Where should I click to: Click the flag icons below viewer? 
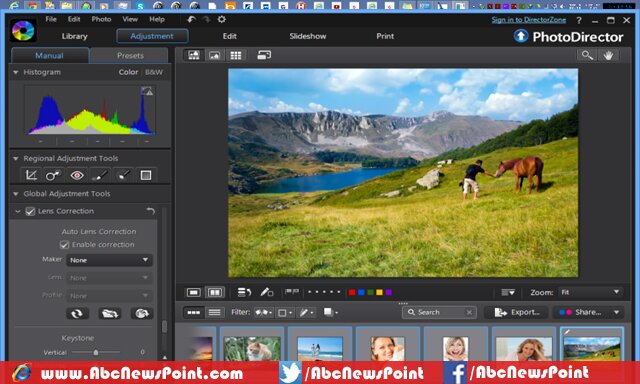pos(291,292)
